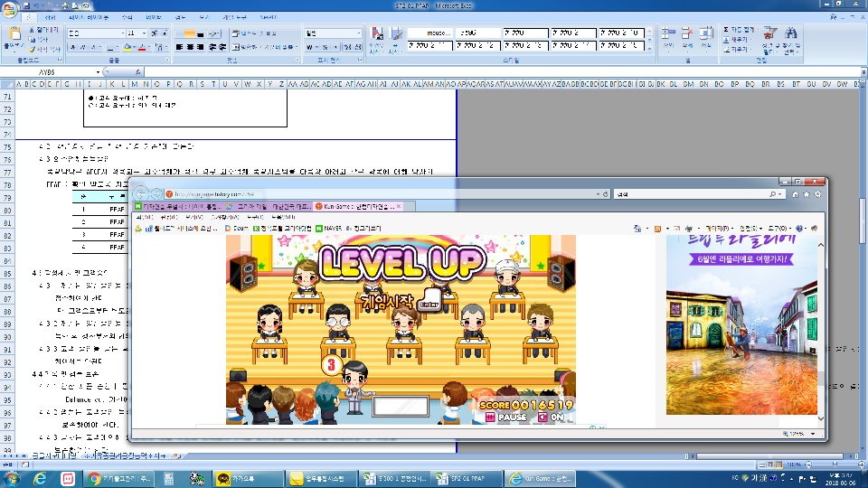Click PAUSE button in the game
The height and width of the screenshot is (488, 868).
(x=505, y=417)
